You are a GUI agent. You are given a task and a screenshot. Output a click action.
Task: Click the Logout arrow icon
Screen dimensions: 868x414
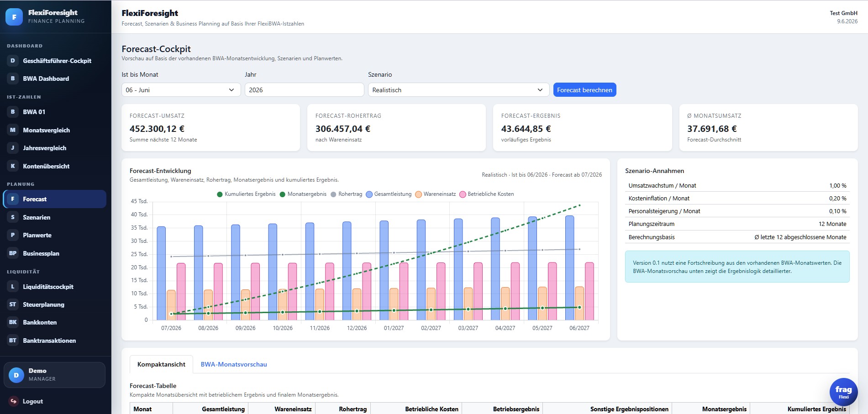point(14,401)
